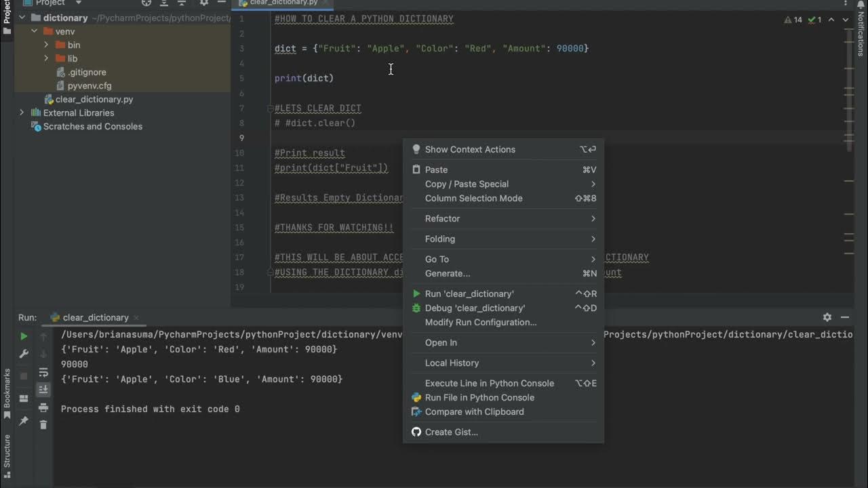Click the green Rerun button in Run panel
This screenshot has height=488, width=868.
(24, 336)
